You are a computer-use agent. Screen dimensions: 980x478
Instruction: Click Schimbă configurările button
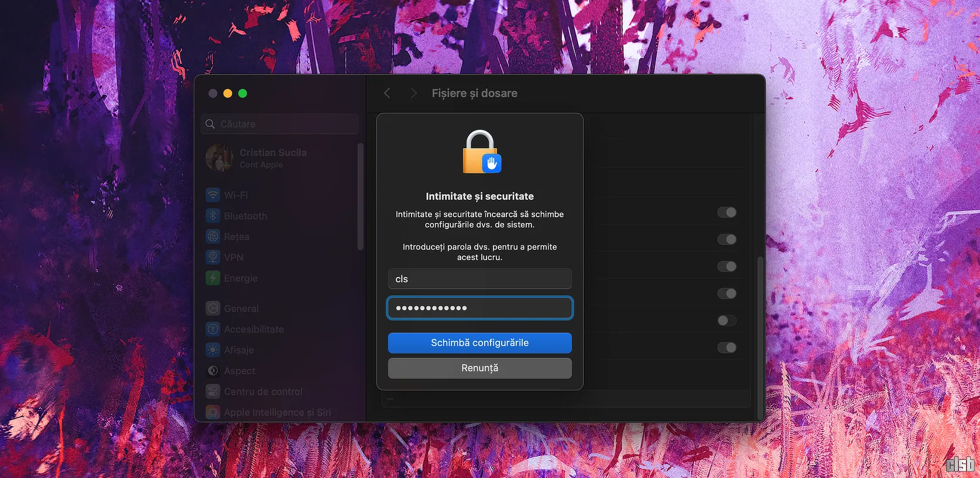pyautogui.click(x=480, y=343)
